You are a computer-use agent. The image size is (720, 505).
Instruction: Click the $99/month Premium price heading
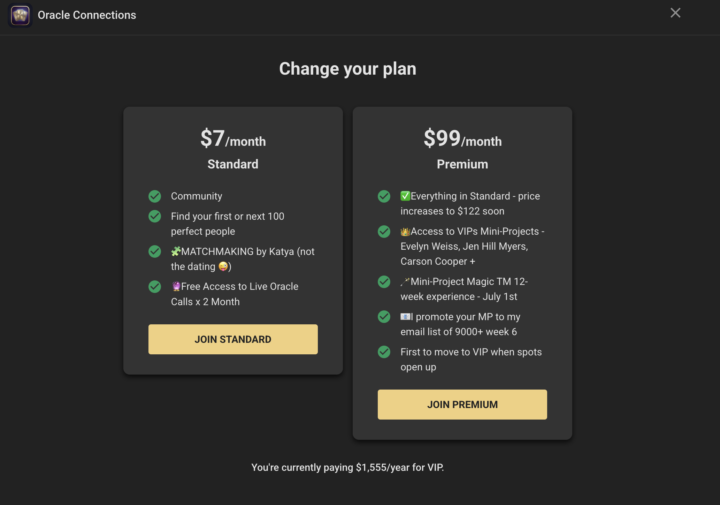click(462, 139)
